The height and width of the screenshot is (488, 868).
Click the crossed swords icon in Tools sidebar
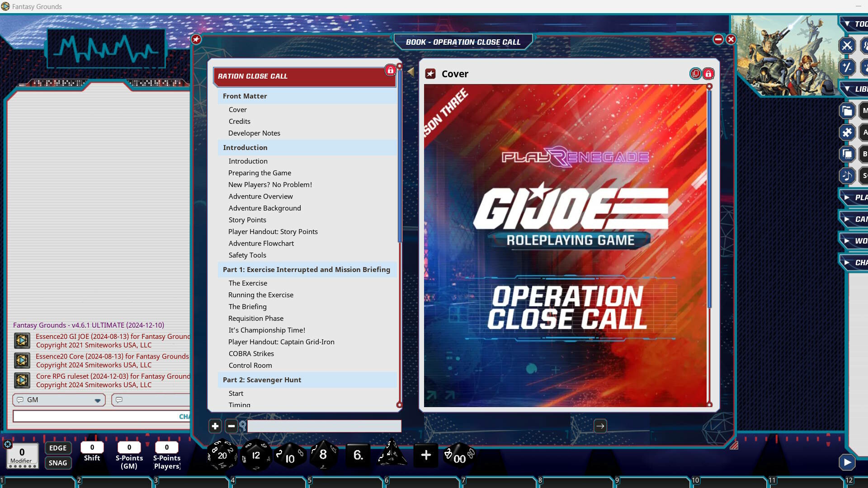click(848, 46)
